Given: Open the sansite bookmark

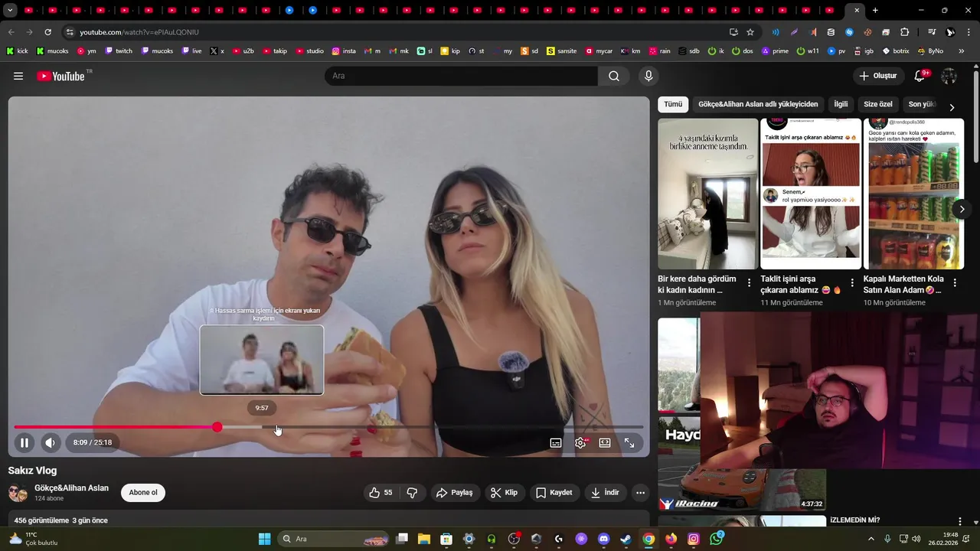Looking at the screenshot, I should click(561, 51).
